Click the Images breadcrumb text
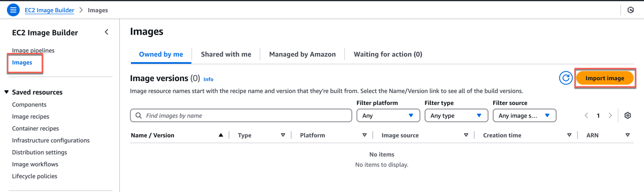This screenshot has width=644, height=192. (98, 10)
